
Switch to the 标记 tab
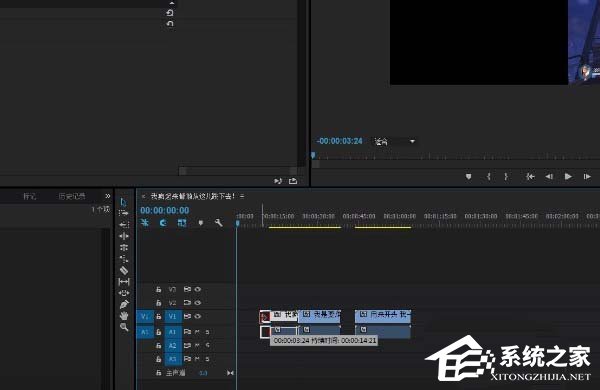point(29,196)
